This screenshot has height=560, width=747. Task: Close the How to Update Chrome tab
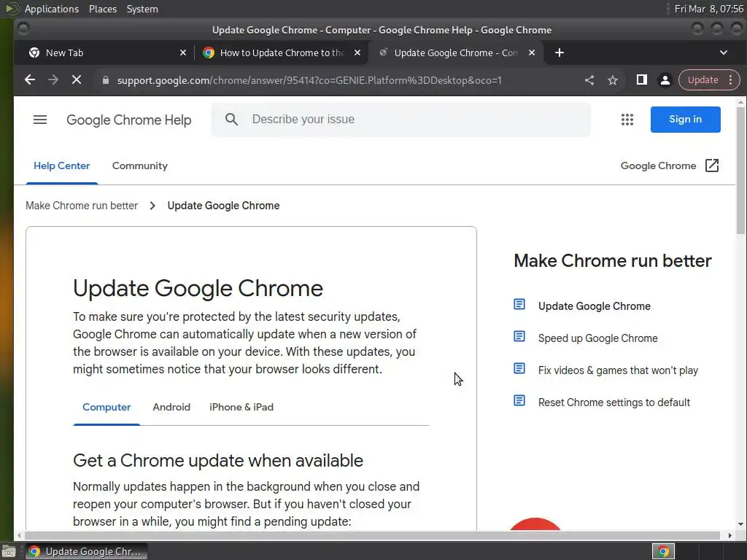(357, 52)
